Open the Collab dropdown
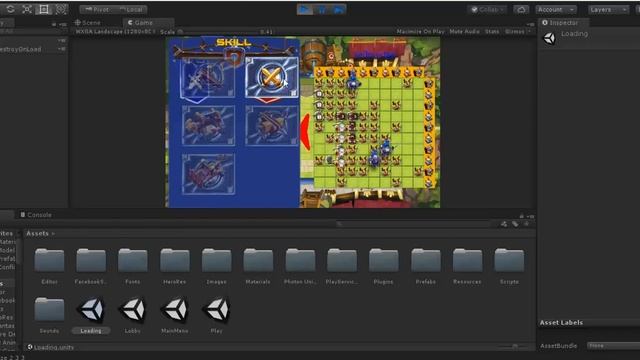The image size is (640, 360). pos(487,9)
